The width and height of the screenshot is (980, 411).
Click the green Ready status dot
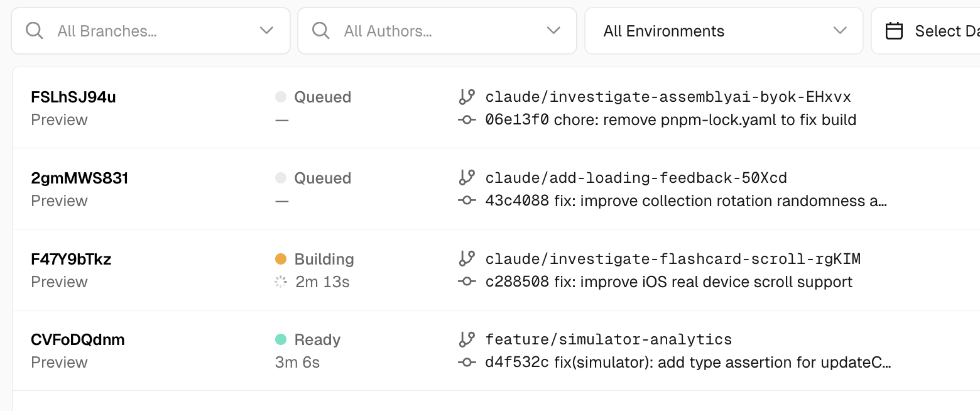[x=281, y=340]
